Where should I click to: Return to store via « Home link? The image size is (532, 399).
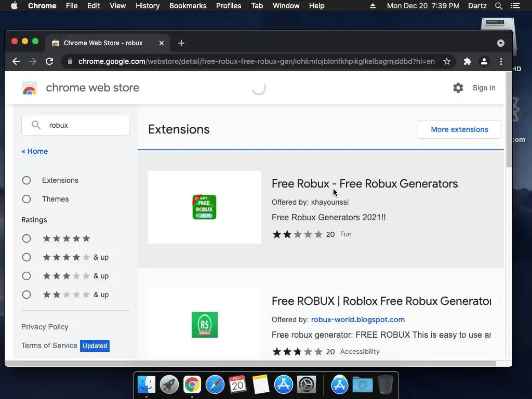click(x=35, y=151)
